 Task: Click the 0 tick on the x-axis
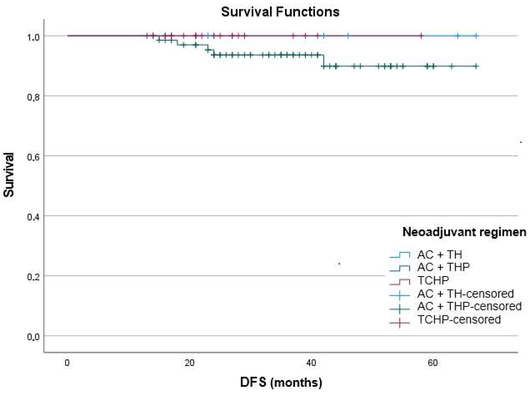pos(67,363)
